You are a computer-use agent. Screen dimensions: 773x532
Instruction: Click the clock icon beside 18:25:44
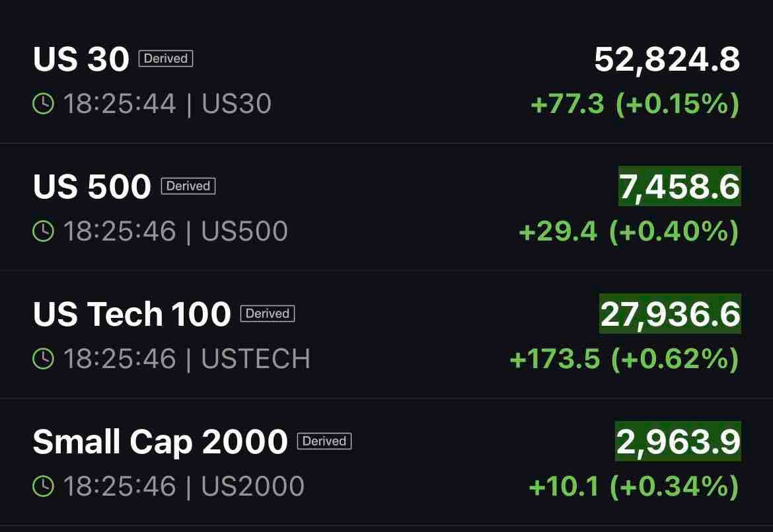click(43, 104)
